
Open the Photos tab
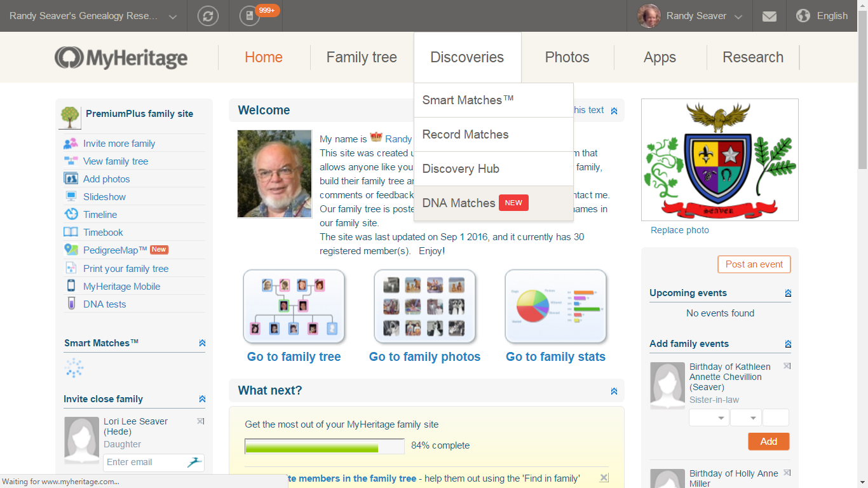pyautogui.click(x=567, y=57)
